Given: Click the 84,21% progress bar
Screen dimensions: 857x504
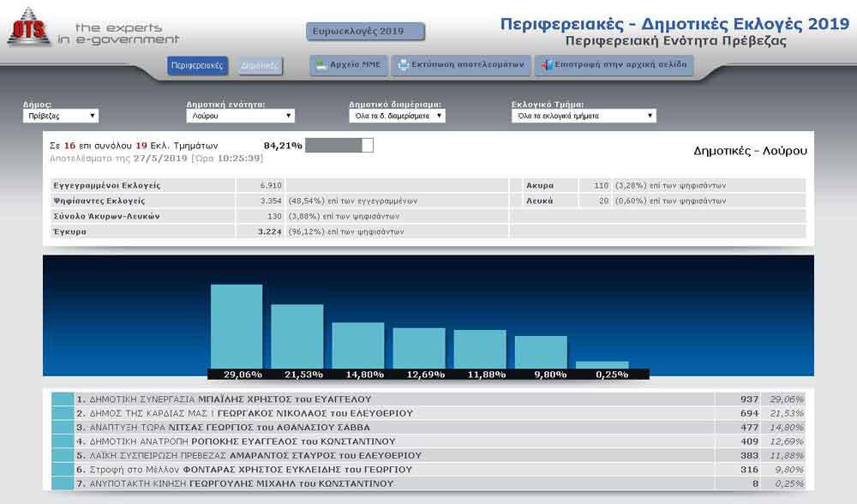Looking at the screenshot, I should point(339,146).
